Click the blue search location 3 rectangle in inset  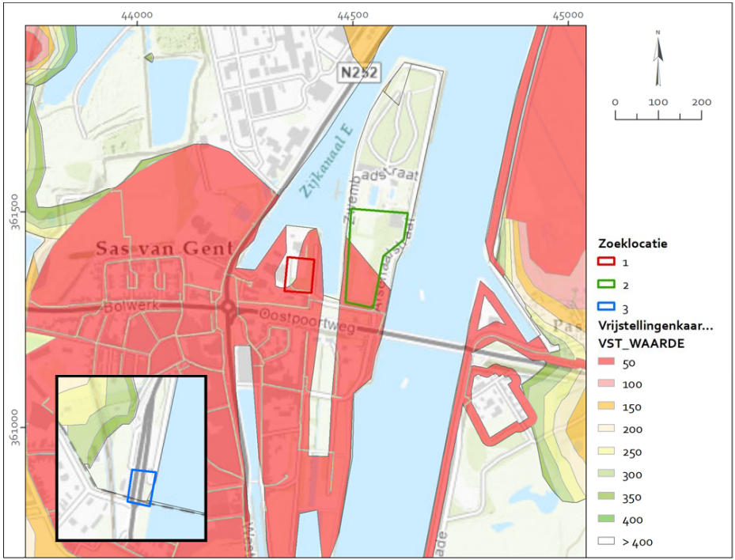(x=142, y=488)
